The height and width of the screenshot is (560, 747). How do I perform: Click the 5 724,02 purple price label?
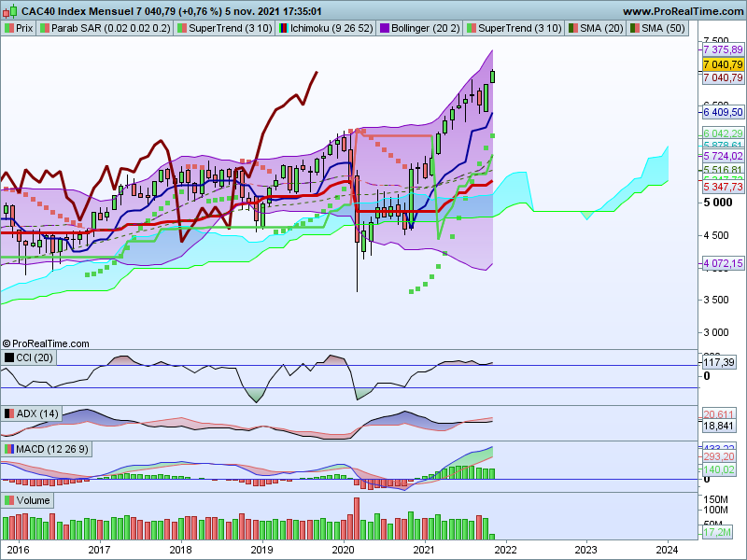click(723, 156)
